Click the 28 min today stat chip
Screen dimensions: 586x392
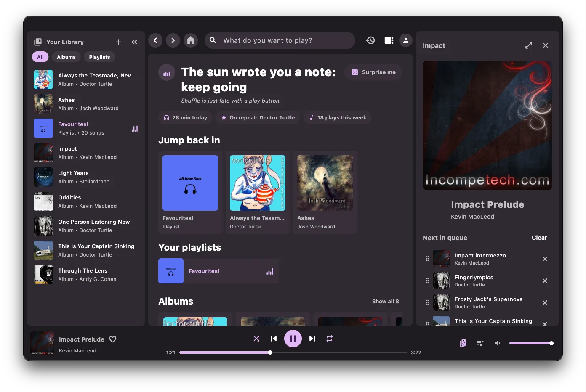pos(185,118)
